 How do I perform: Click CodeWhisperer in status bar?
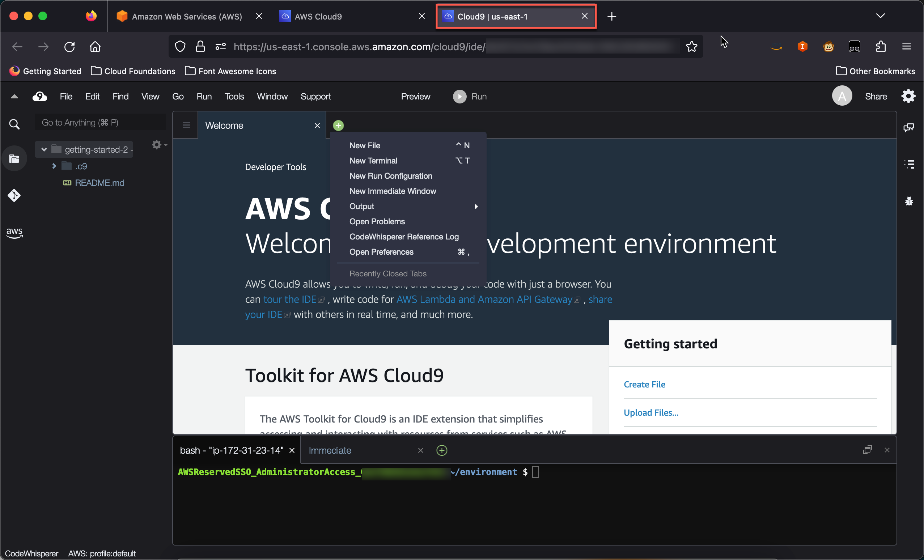pos(31,553)
